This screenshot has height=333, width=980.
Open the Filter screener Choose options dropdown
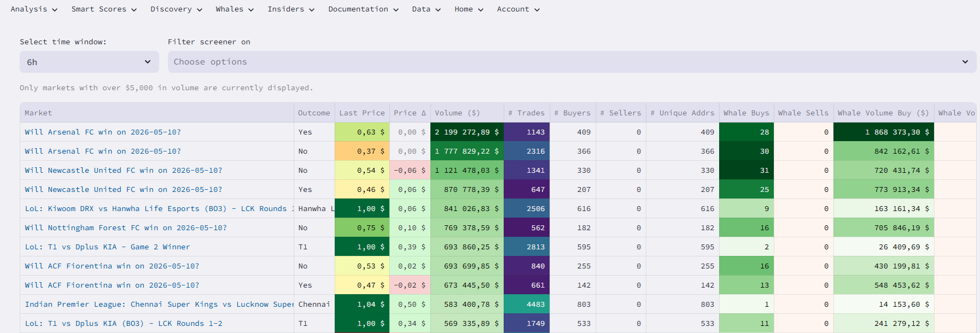(x=572, y=62)
